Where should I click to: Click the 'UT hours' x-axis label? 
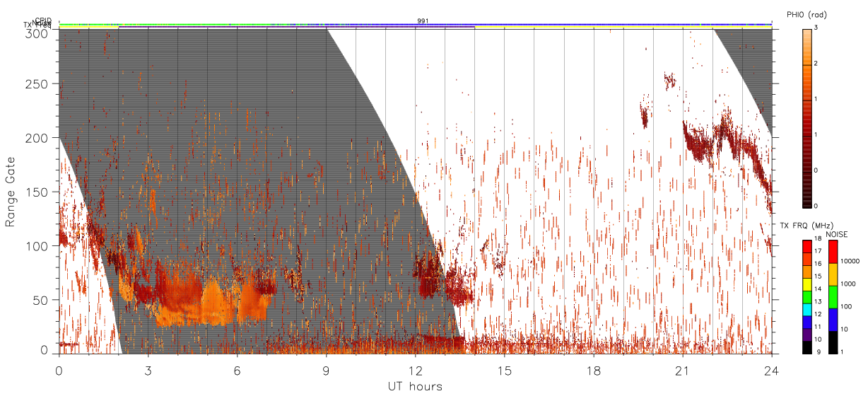[x=415, y=386]
